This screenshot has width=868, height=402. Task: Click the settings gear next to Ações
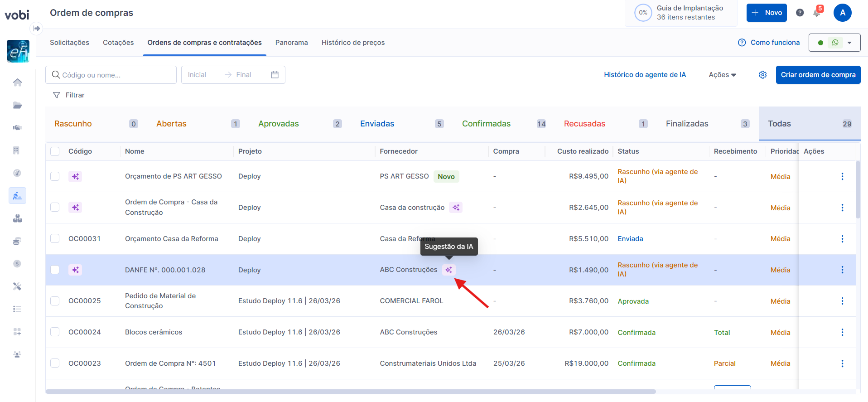[763, 75]
